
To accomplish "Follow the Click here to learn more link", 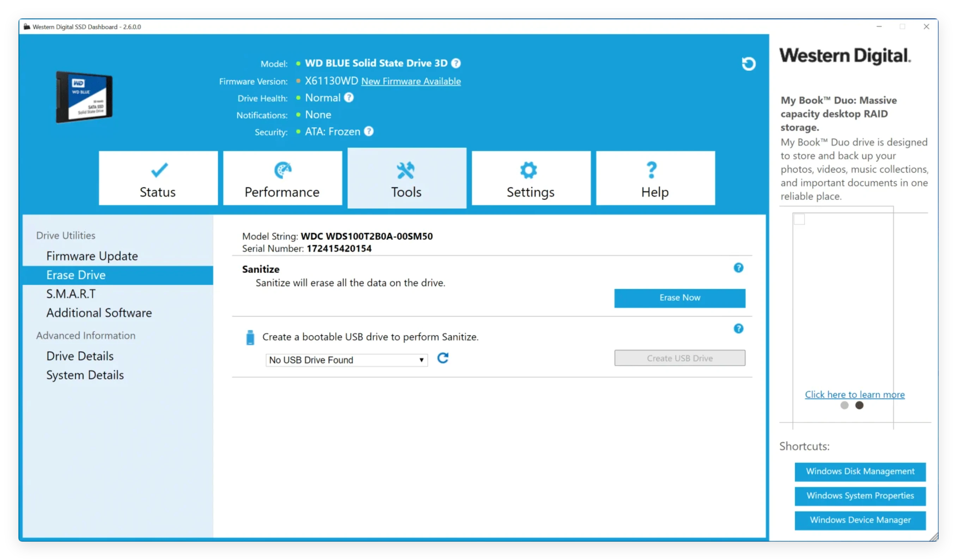I will tap(855, 394).
